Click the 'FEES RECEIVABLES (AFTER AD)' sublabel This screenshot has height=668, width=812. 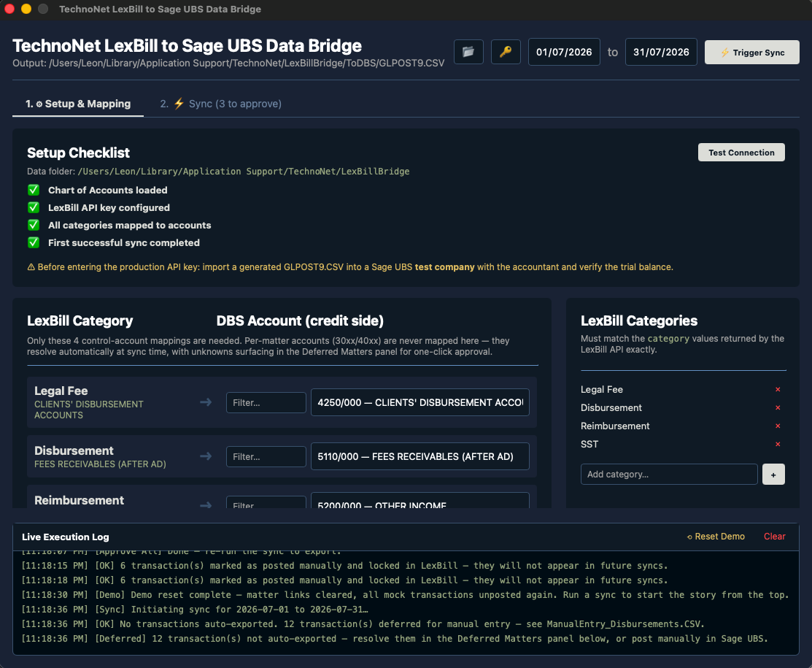(100, 464)
